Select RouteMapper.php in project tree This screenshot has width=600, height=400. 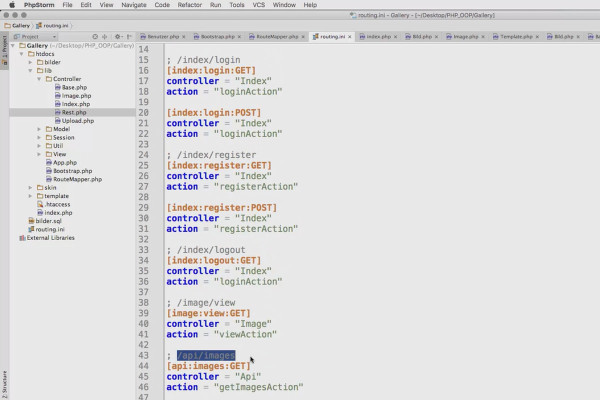click(x=77, y=179)
